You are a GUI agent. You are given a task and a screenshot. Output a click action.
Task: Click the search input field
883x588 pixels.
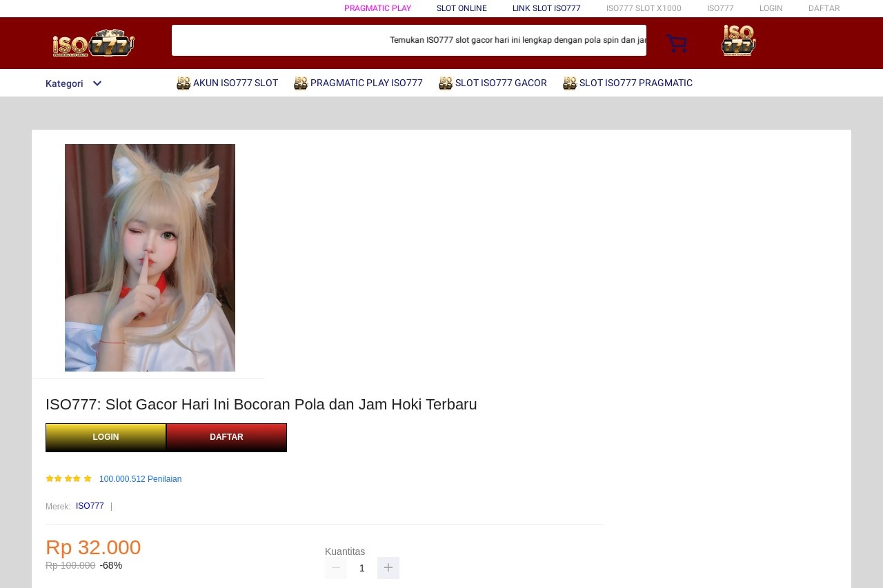(409, 40)
